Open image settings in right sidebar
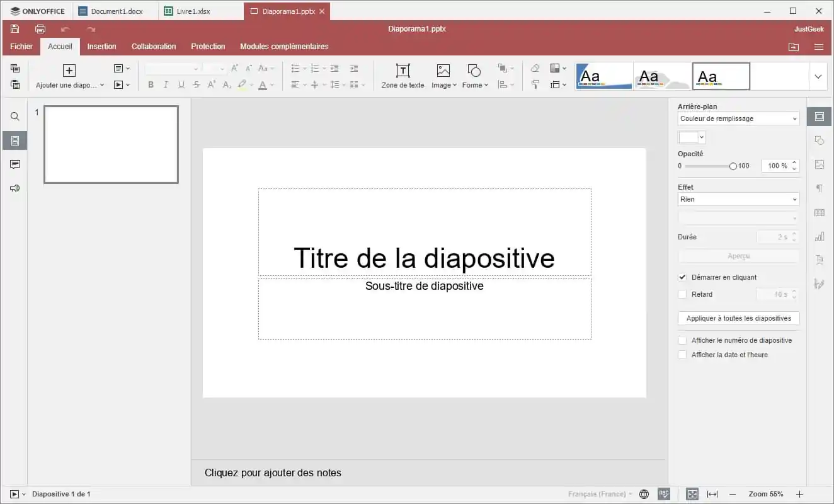 tap(820, 164)
